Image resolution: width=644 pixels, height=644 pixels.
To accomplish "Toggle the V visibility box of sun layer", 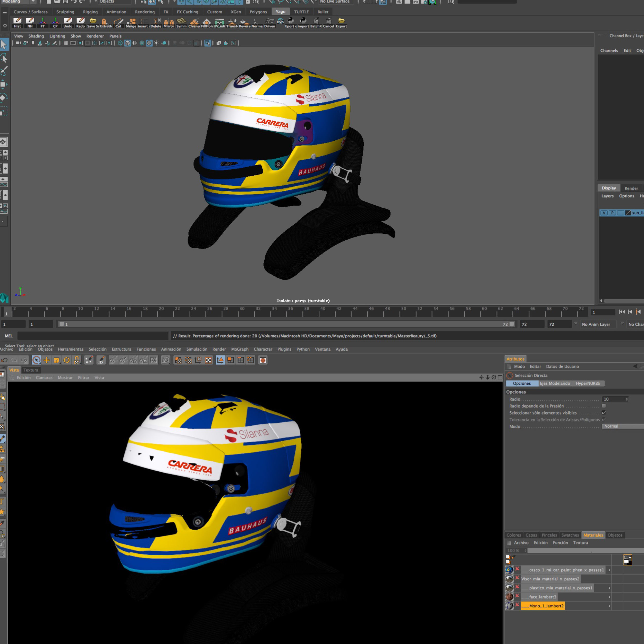I will click(604, 213).
